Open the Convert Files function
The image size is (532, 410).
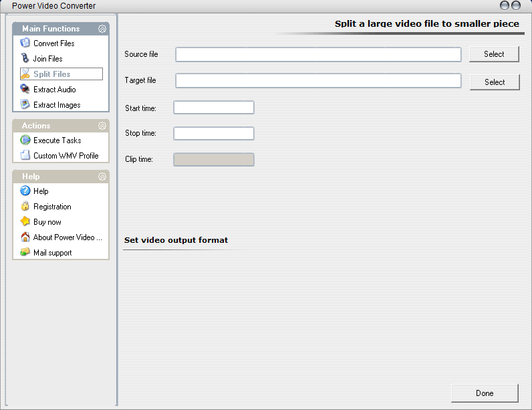click(54, 43)
